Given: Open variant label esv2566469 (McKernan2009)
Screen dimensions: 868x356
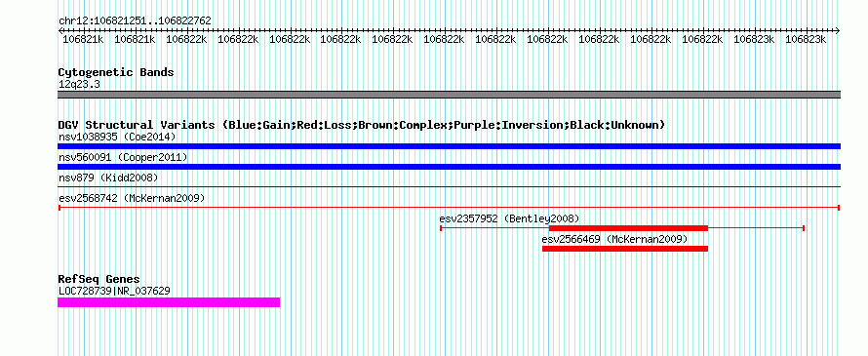Looking at the screenshot, I should click(x=614, y=239).
